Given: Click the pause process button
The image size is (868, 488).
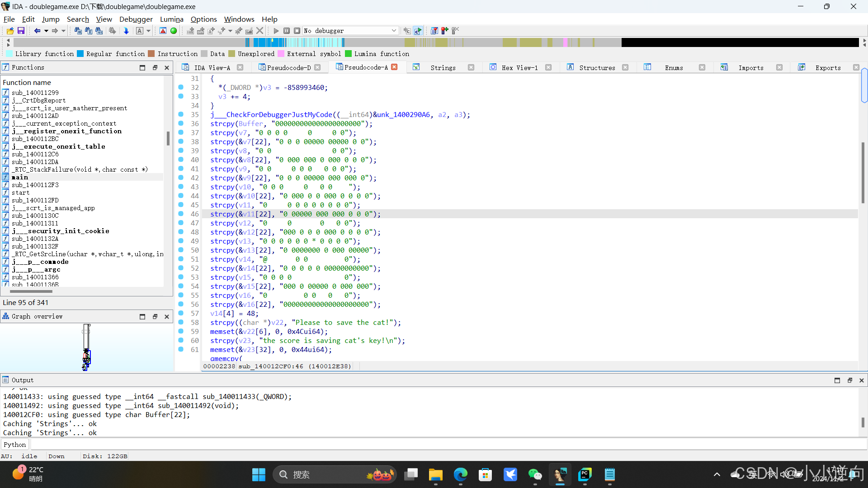Looking at the screenshot, I should click(287, 31).
